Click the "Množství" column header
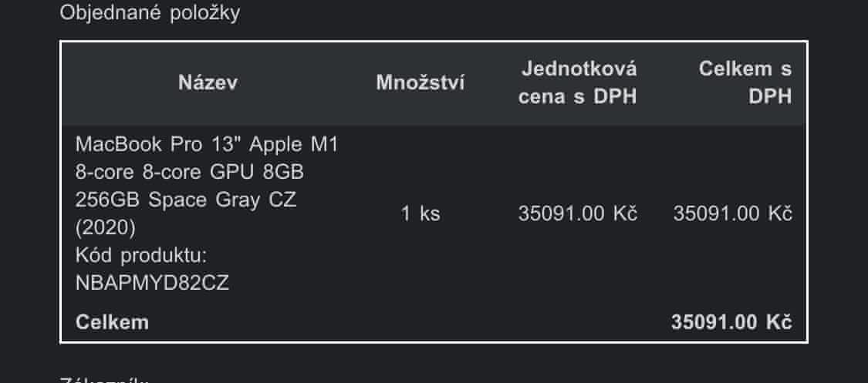 (420, 83)
